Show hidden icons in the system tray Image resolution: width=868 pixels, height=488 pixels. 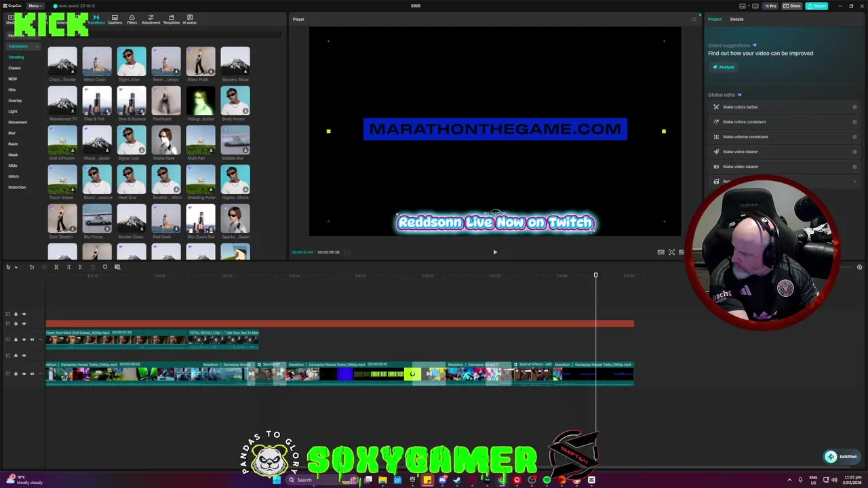tap(789, 480)
